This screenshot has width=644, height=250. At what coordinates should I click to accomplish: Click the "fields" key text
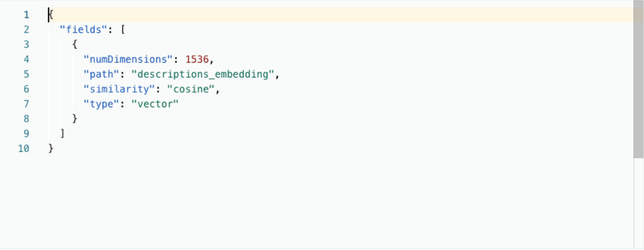80,30
